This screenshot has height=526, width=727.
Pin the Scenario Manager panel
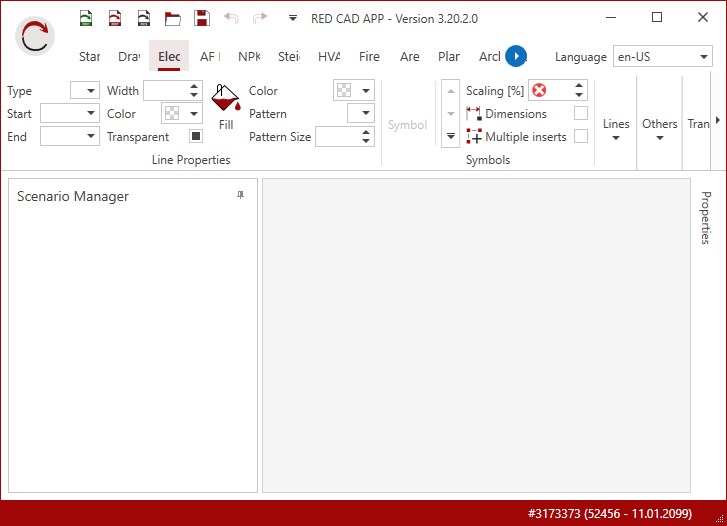click(240, 195)
